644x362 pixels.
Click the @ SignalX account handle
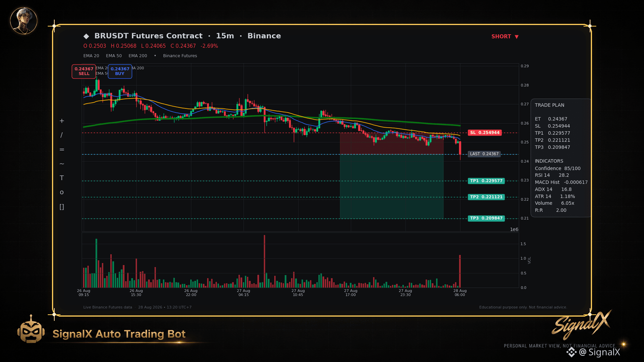(600, 352)
